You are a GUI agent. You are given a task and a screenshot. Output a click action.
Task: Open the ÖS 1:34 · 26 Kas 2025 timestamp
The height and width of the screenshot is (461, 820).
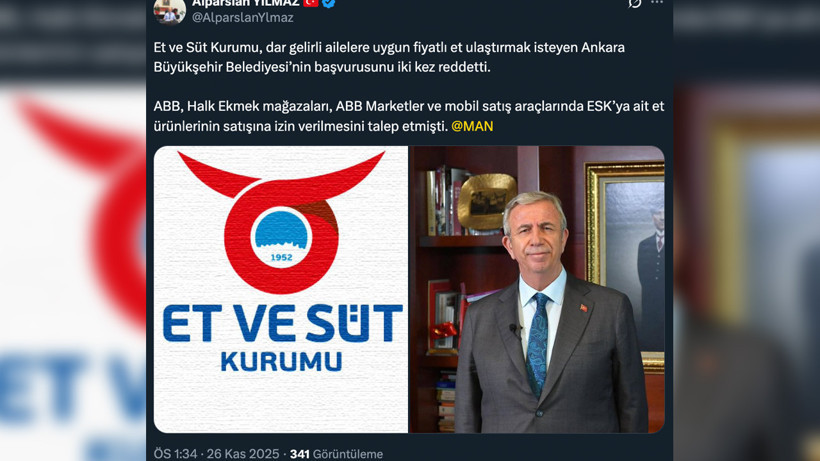coord(217,454)
